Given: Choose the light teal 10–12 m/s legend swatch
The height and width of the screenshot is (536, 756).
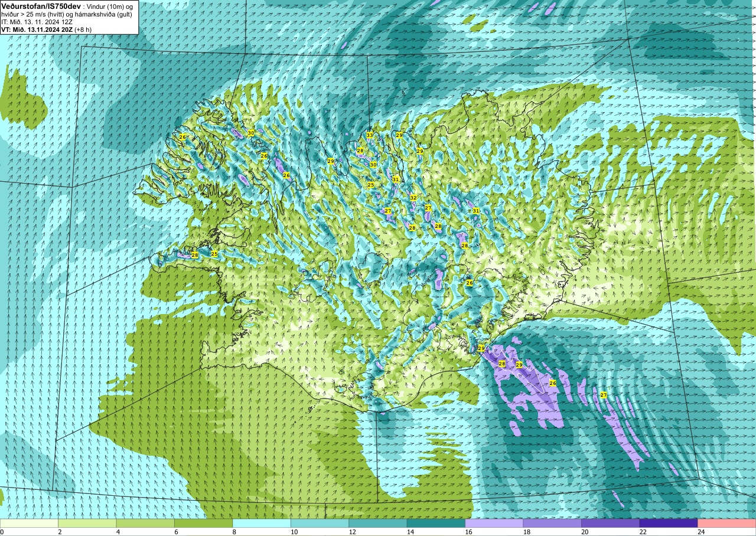Looking at the screenshot, I should pyautogui.click(x=320, y=523).
